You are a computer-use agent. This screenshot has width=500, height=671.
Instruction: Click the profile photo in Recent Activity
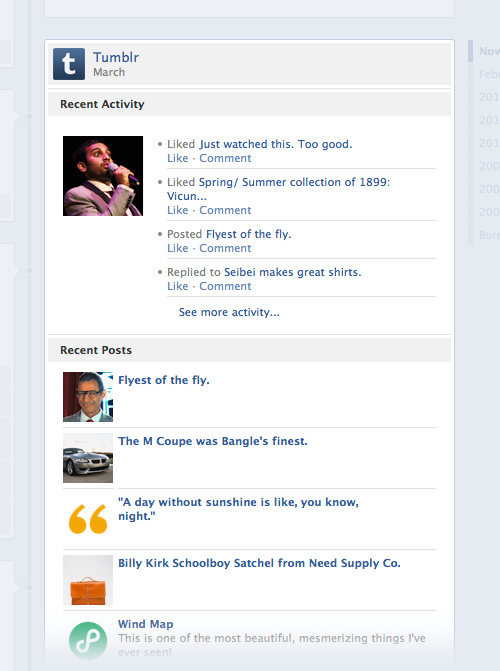(x=103, y=176)
